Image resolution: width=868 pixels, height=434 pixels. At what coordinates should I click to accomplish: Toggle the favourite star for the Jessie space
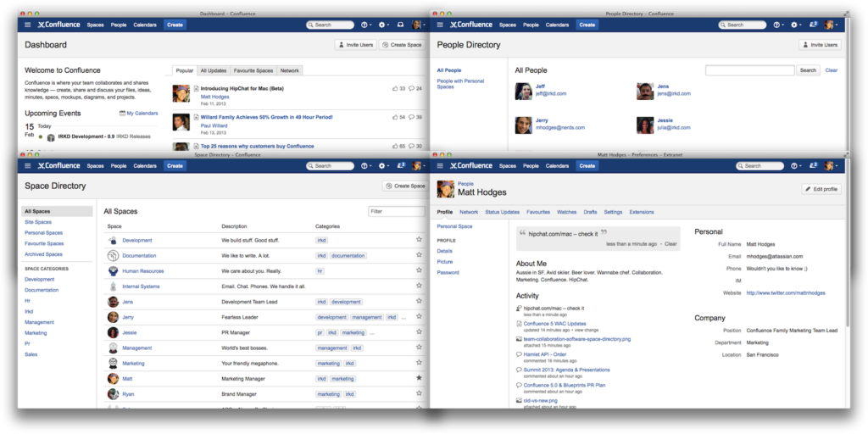[x=419, y=332]
